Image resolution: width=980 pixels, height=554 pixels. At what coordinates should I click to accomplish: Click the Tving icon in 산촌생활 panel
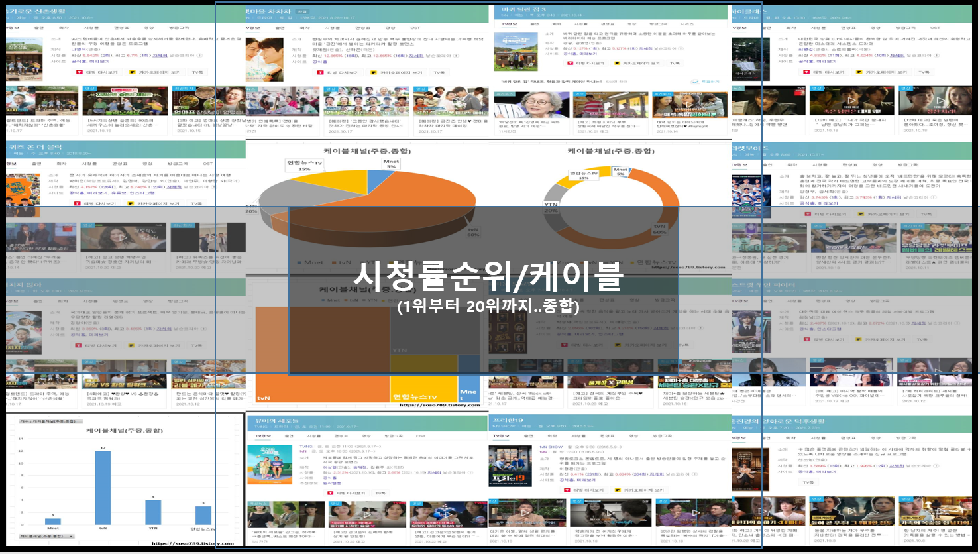pos(80,72)
